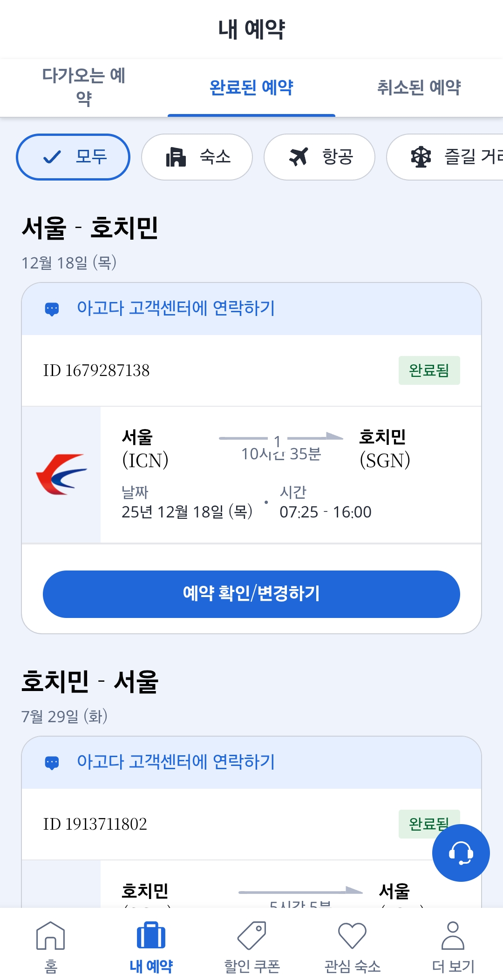Viewport: 503px width, 980px height.
Task: Tap the floating headset support icon
Action: (461, 852)
